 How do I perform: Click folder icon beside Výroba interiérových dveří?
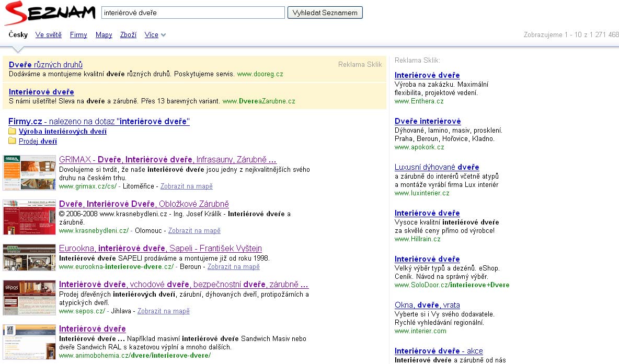pos(12,131)
